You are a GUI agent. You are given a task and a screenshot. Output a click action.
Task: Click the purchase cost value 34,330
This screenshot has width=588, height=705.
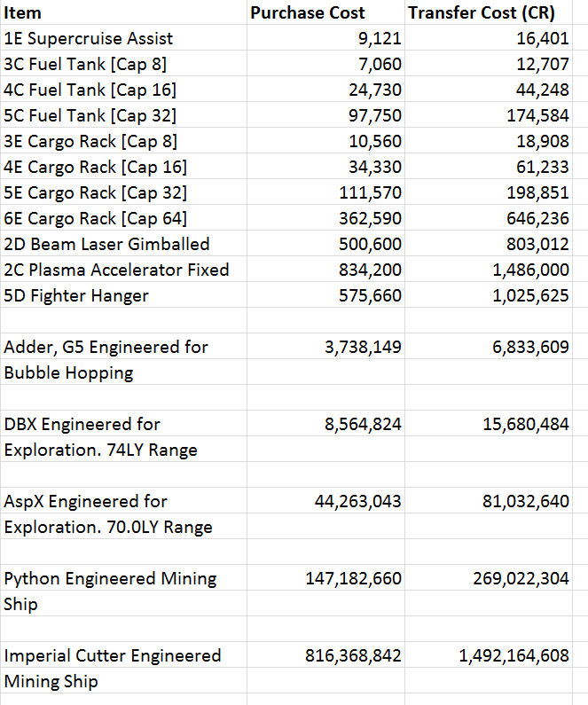[x=374, y=167]
